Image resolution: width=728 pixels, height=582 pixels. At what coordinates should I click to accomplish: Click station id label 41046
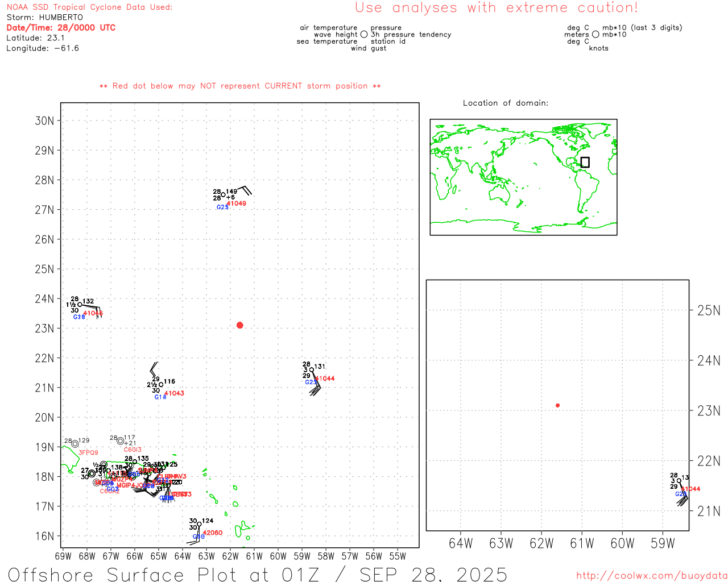[x=93, y=313]
